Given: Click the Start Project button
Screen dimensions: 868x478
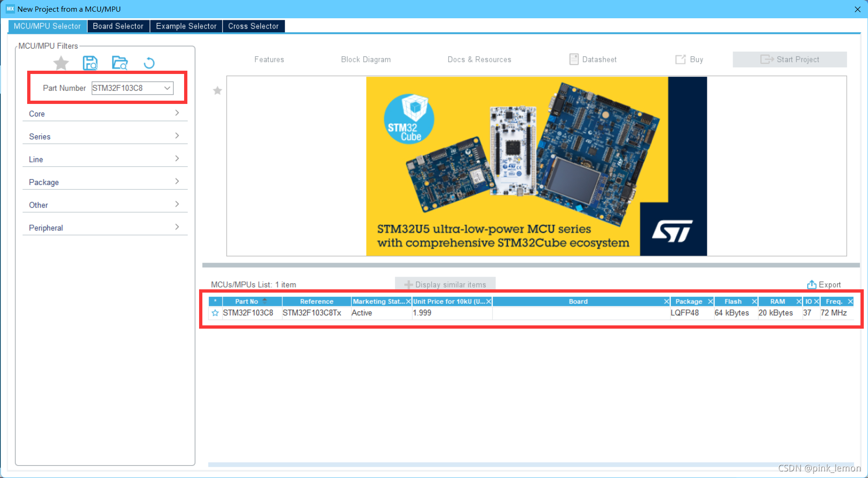Looking at the screenshot, I should (x=790, y=59).
